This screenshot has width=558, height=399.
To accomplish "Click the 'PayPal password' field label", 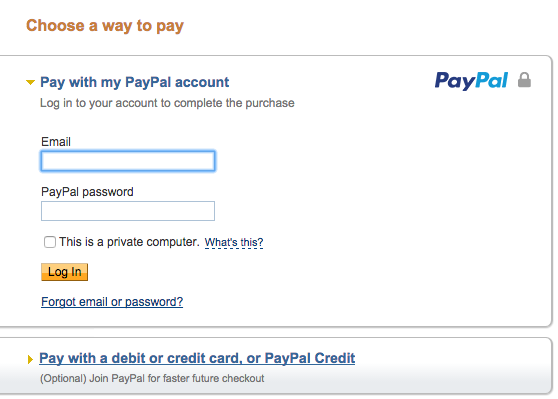I will coord(87,192).
